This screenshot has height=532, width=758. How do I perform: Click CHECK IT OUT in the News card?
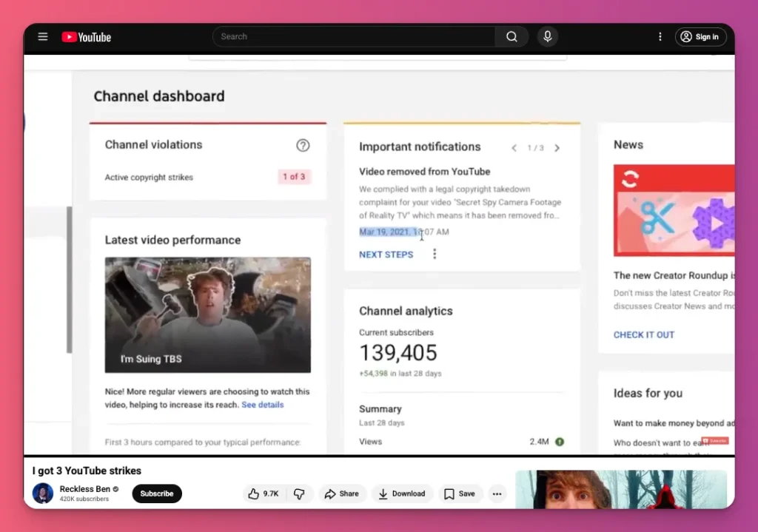[x=644, y=334]
